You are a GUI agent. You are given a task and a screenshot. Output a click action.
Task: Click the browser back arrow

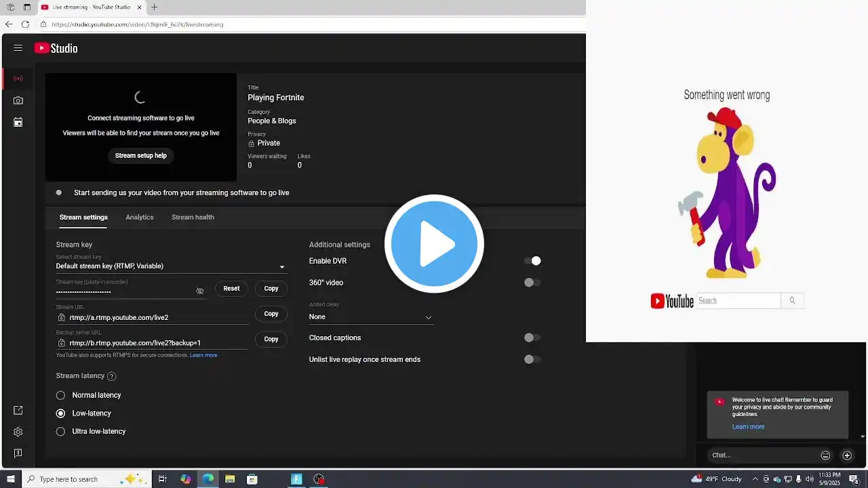(9, 24)
